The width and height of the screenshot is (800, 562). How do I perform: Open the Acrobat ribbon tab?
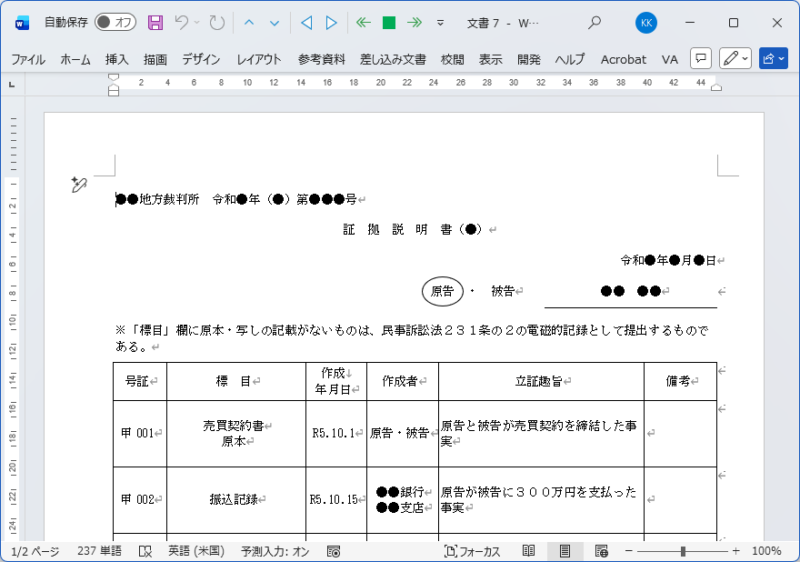click(623, 59)
